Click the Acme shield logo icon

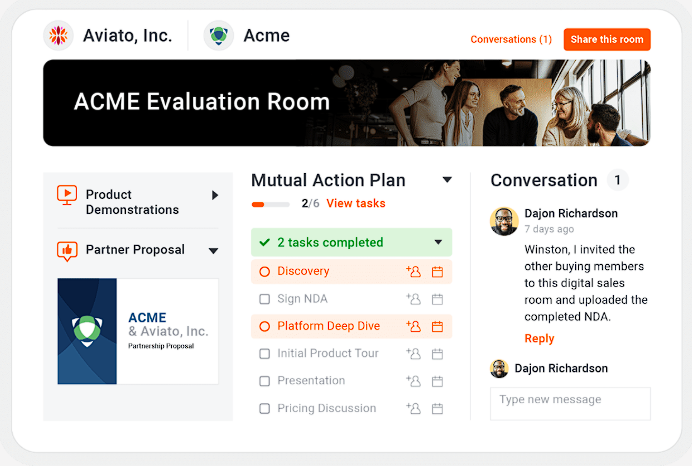click(x=218, y=36)
